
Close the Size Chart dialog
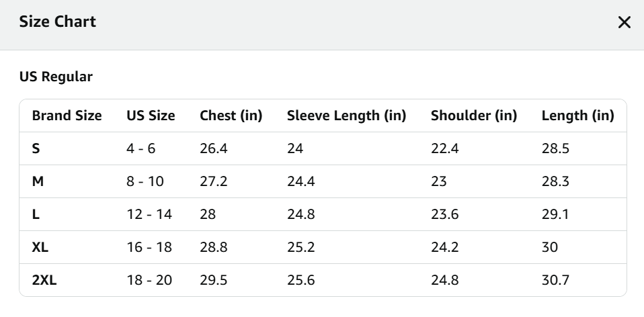click(624, 23)
